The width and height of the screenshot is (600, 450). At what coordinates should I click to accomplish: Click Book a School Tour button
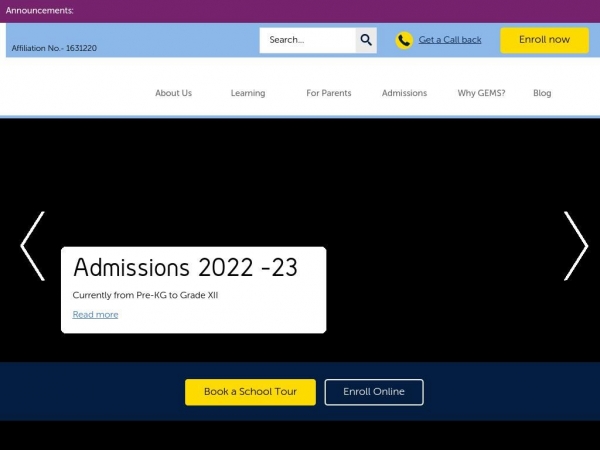(250, 392)
